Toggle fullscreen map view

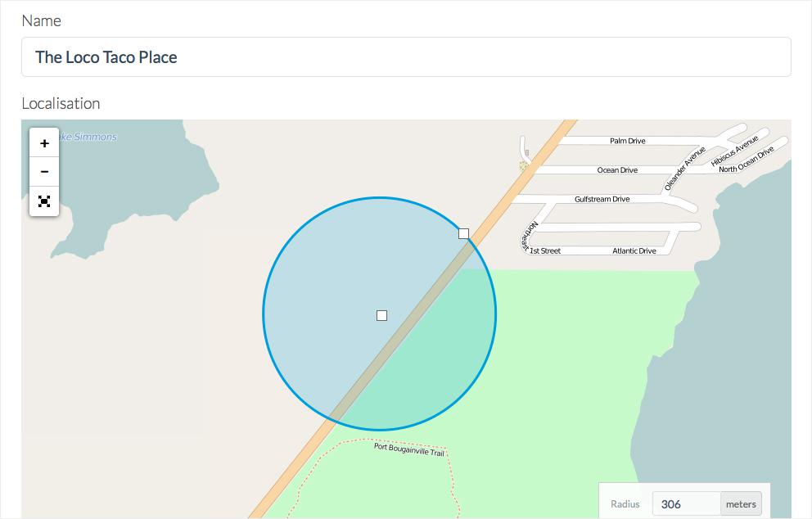pos(44,201)
